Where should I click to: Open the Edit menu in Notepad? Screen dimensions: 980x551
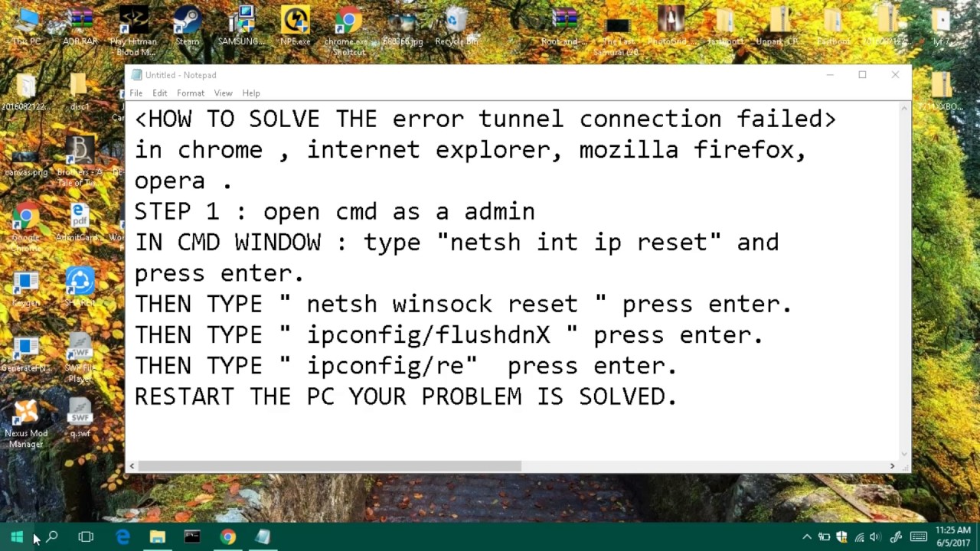pos(159,93)
